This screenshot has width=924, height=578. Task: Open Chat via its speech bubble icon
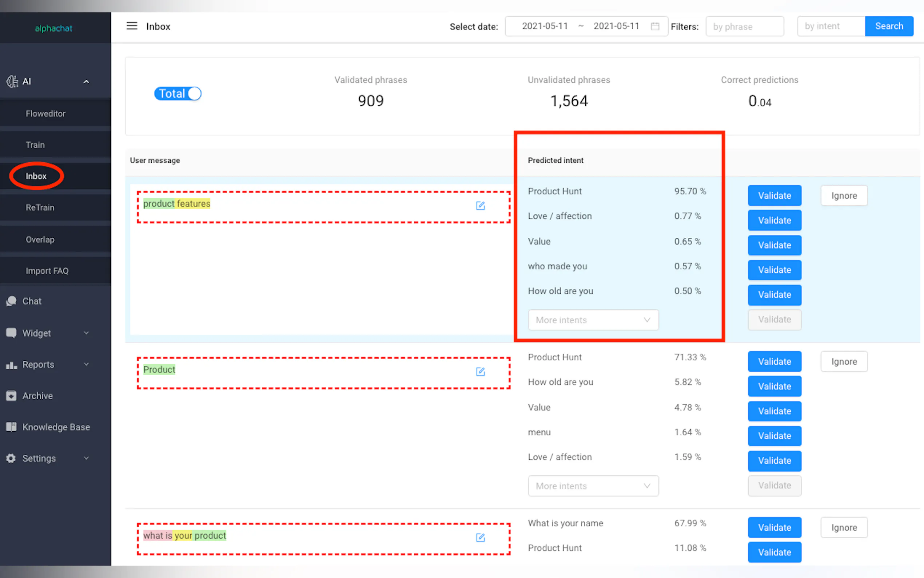[12, 301]
